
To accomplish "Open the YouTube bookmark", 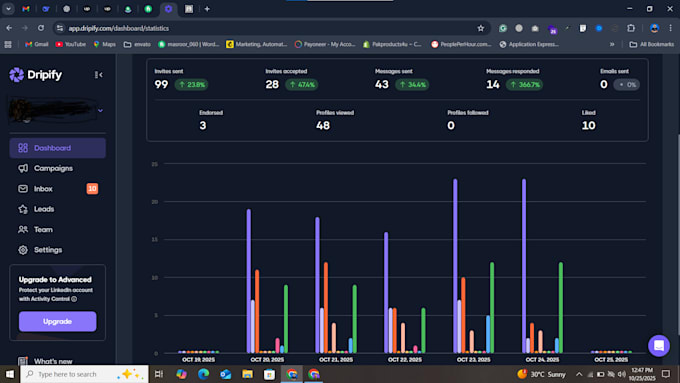I will pos(71,44).
